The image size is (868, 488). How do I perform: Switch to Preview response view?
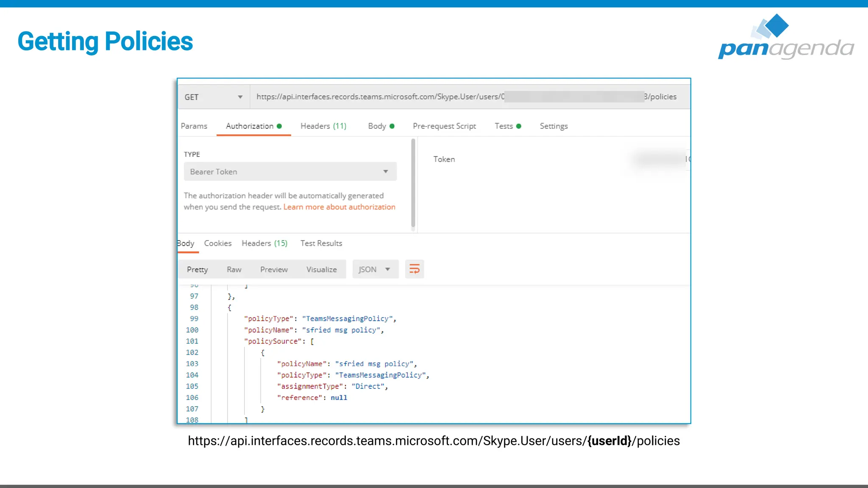274,269
